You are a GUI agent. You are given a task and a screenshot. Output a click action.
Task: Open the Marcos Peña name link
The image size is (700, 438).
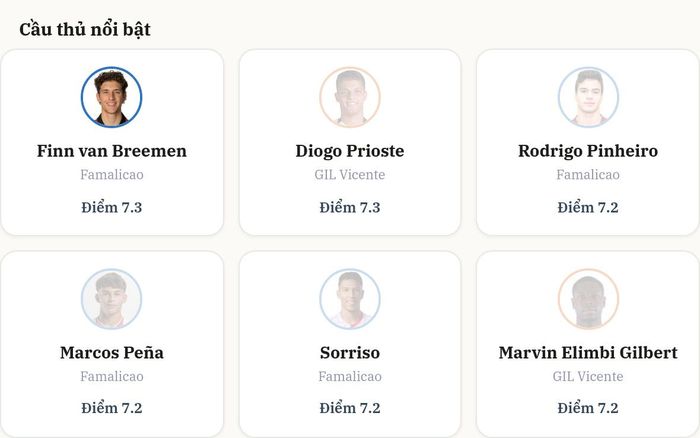coord(112,353)
